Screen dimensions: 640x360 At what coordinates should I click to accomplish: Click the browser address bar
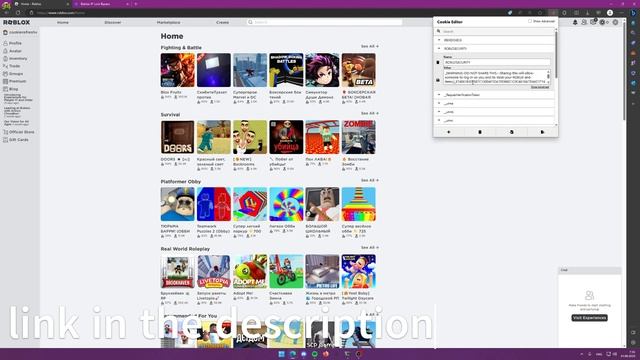tap(265, 13)
